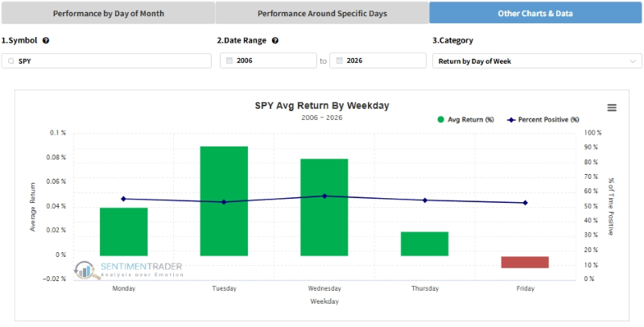This screenshot has height=327, width=644.
Task: Toggle the Avg Return (%) legend series
Action: click(465, 119)
